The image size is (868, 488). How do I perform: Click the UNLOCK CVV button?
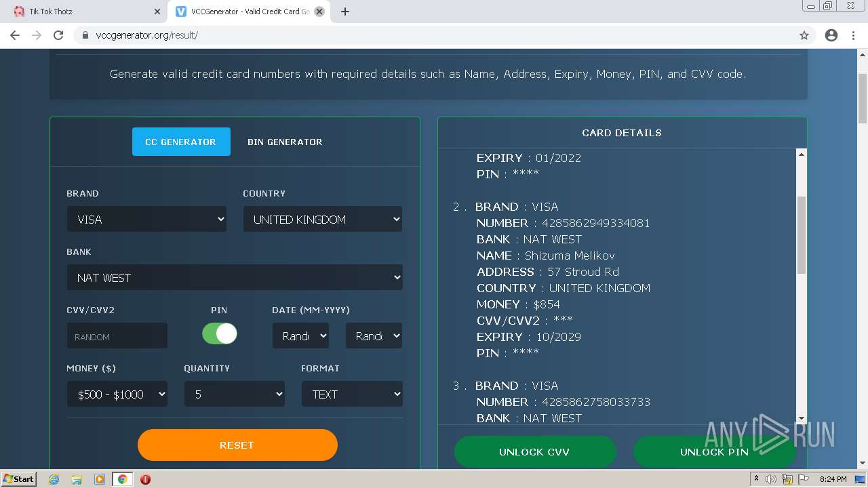pos(534,452)
